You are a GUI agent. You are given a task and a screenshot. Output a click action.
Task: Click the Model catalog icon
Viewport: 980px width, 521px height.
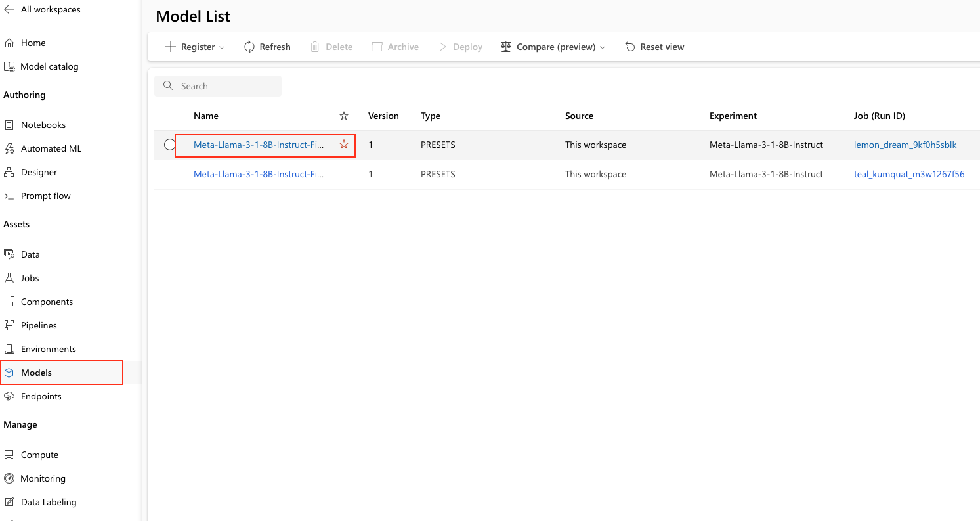(x=9, y=66)
